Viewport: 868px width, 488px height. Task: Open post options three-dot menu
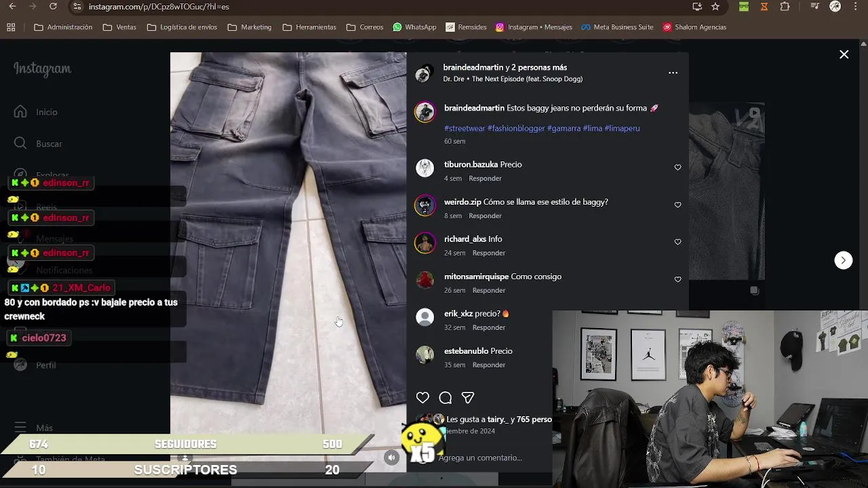pyautogui.click(x=673, y=73)
